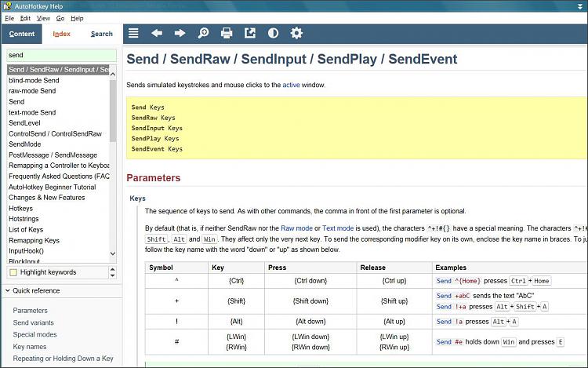588x368 pixels.
Task: Click the index search field containing "send"
Action: click(x=61, y=55)
